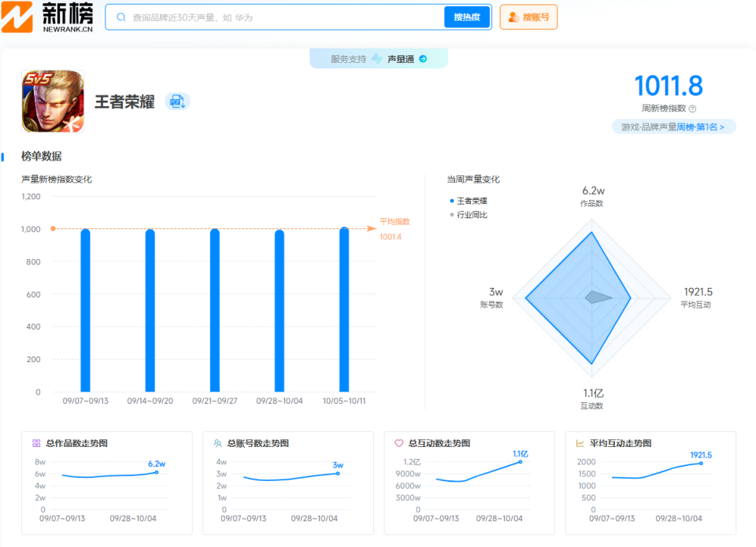Viewport: 756px width, 547px height.
Task: Click the 1011.8 weekly index score
Action: [x=669, y=85]
